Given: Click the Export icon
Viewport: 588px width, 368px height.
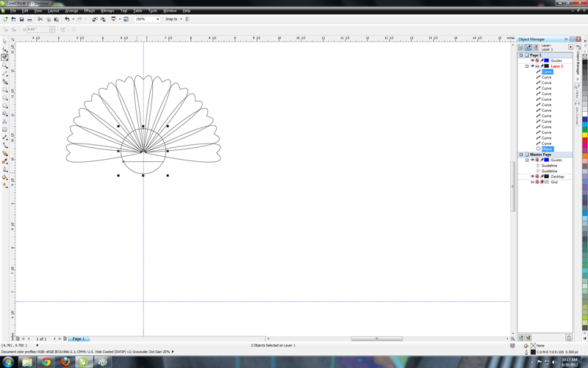Looking at the screenshot, I should (x=102, y=19).
